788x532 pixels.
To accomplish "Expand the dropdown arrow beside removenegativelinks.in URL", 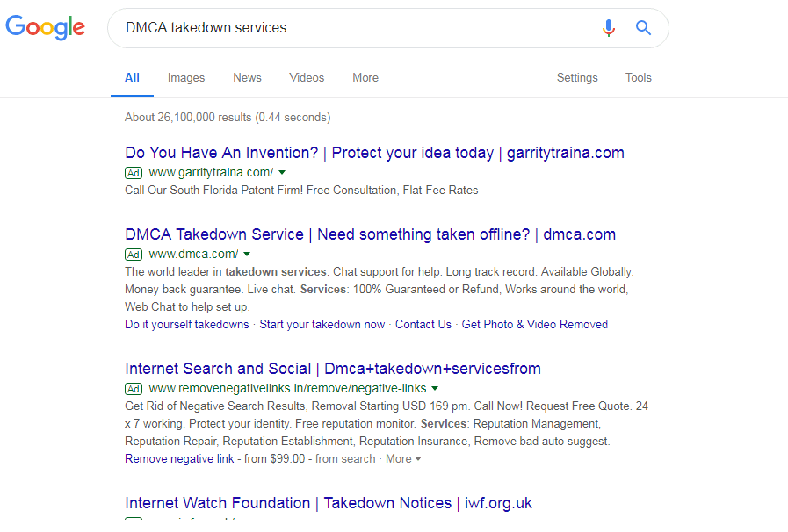I will click(435, 388).
